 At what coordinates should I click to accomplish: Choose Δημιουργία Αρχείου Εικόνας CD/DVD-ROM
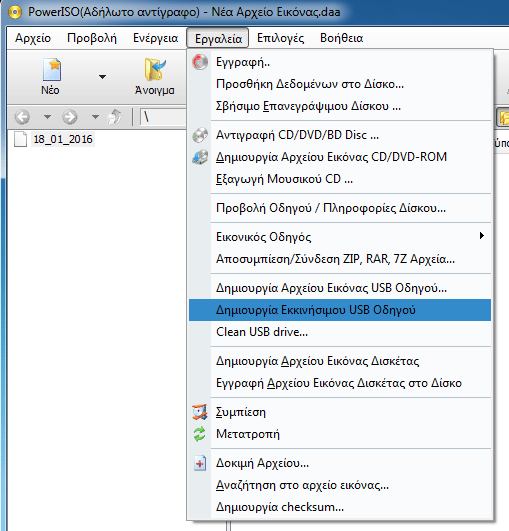pos(340,157)
